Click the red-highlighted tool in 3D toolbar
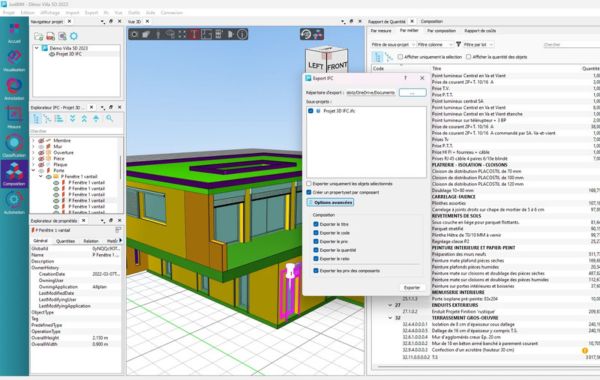The height and width of the screenshot is (380, 600). pyautogui.click(x=194, y=34)
